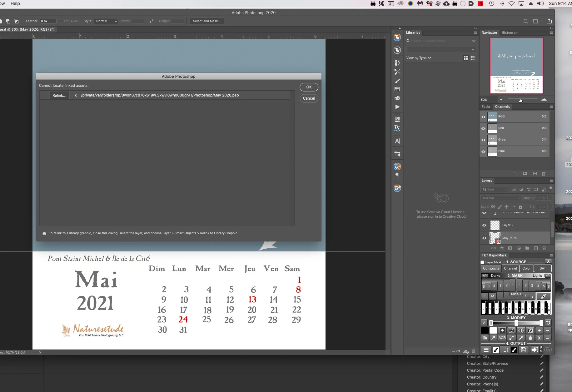
Task: Click the Share document icon
Action: 549,21
